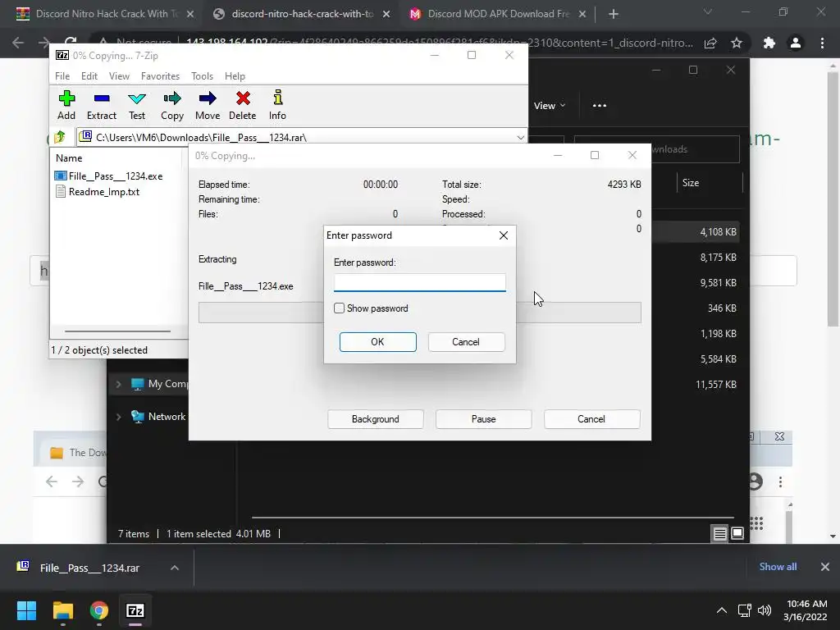
Task: Expand the Network tree node
Action: 118,416
